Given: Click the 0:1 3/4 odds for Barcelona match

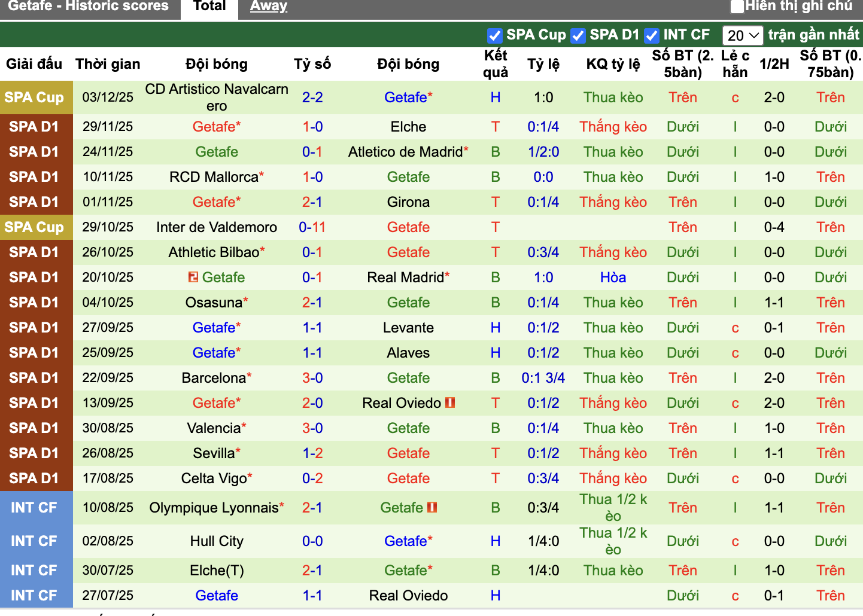Looking at the screenshot, I should (x=543, y=378).
